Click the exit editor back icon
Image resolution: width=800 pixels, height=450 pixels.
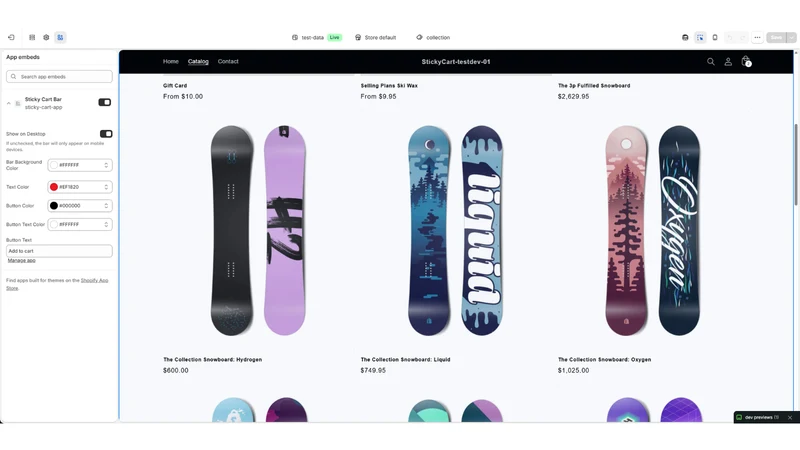point(11,37)
